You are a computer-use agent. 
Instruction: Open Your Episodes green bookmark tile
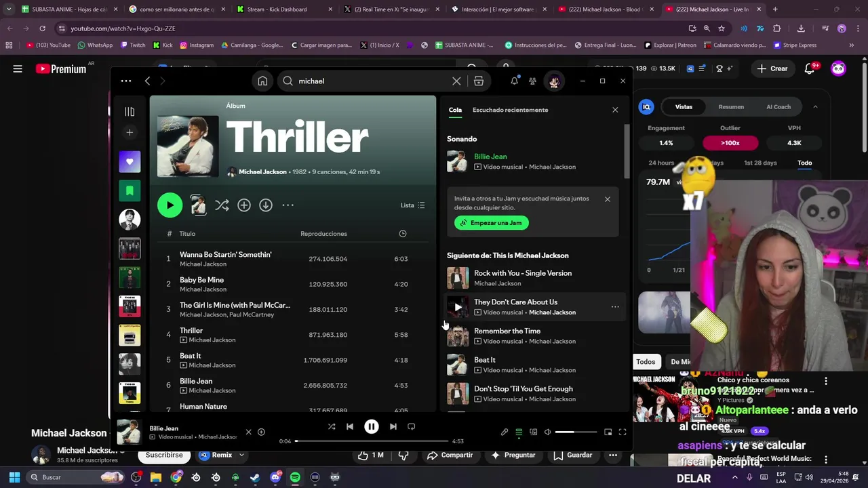130,190
